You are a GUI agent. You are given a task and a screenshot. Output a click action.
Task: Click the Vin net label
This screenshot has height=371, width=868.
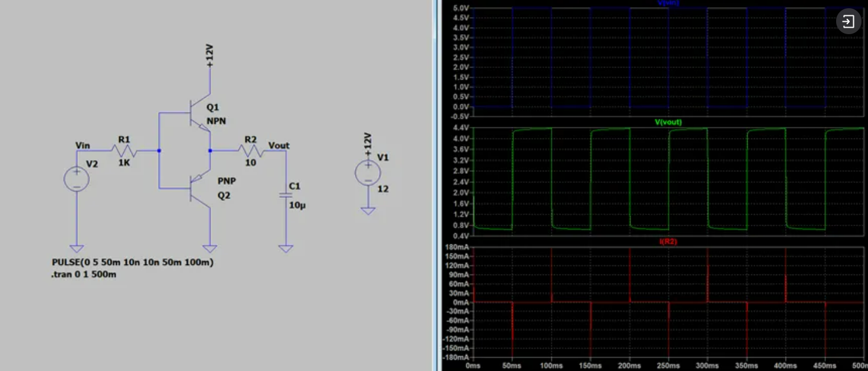tap(83, 145)
